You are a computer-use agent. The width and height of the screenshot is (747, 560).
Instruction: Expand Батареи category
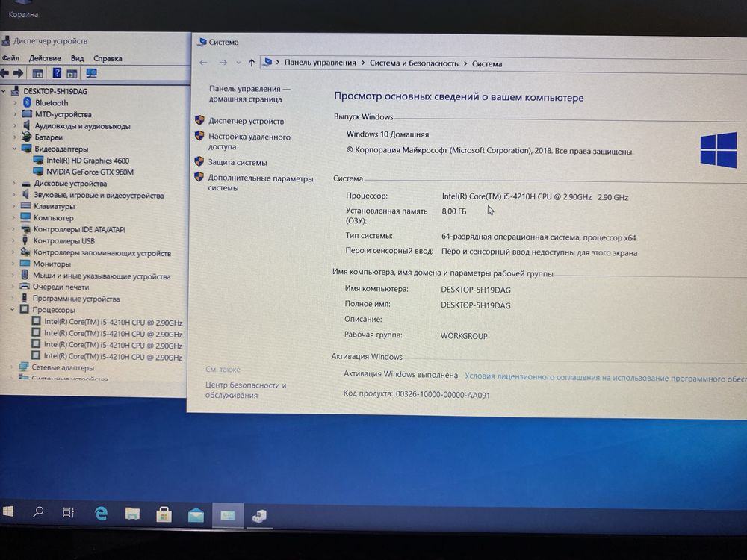(15, 137)
